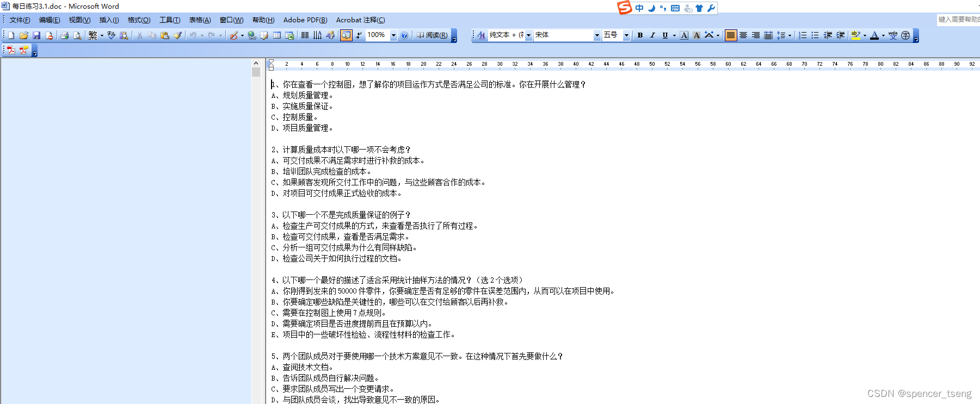Open the 视图(V) menu
This screenshot has height=404, width=980.
(79, 20)
